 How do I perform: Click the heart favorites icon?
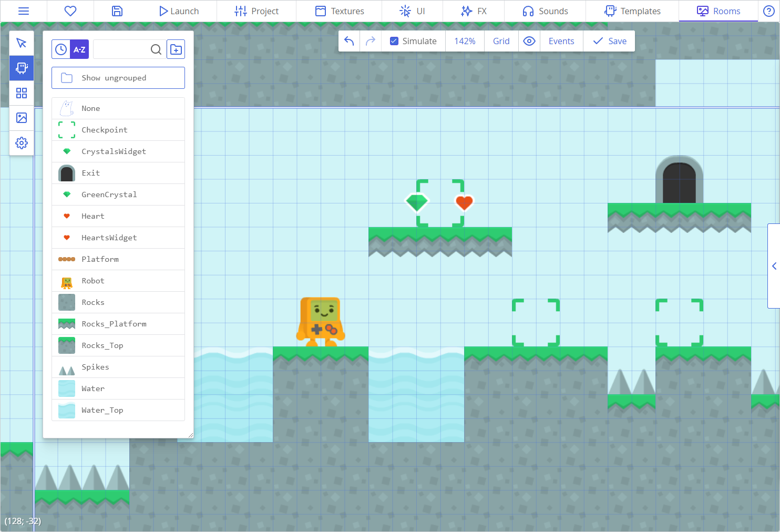click(70, 11)
